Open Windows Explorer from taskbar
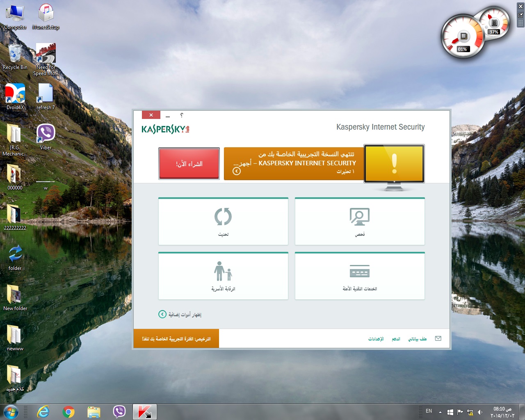Image resolution: width=525 pixels, height=420 pixels. coord(94,412)
